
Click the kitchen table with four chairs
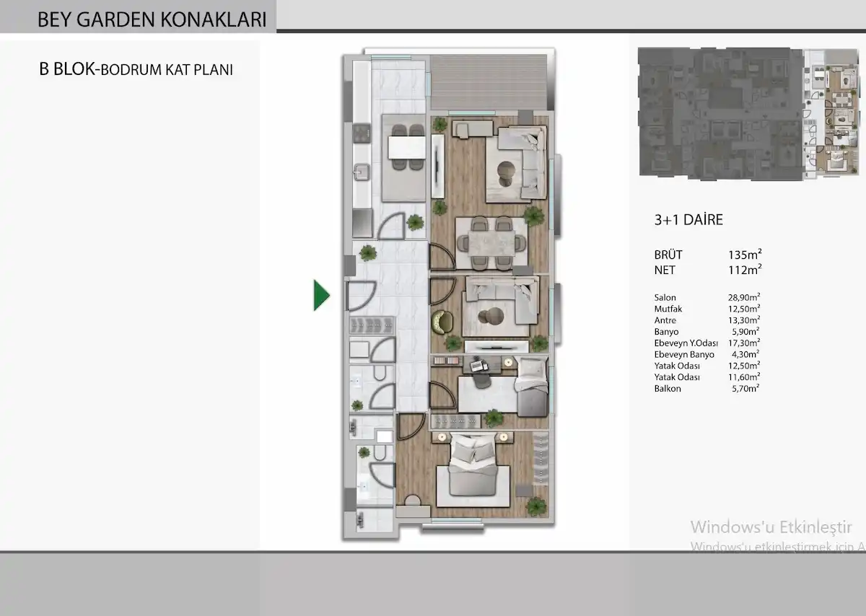(x=406, y=148)
